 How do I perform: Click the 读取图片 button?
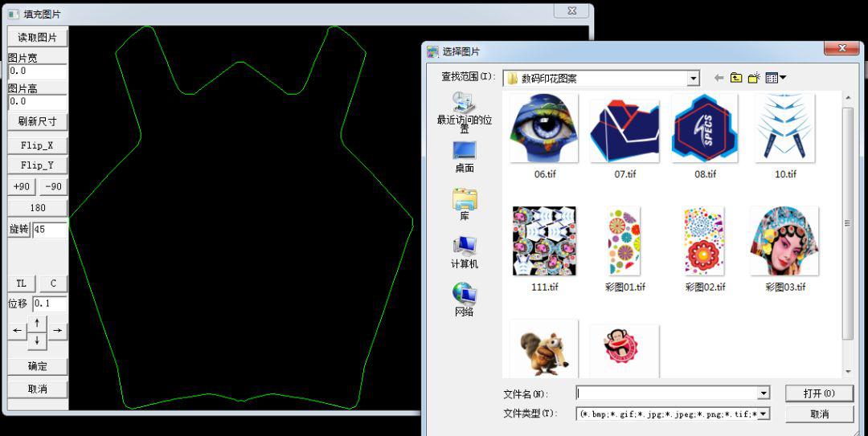(x=38, y=38)
